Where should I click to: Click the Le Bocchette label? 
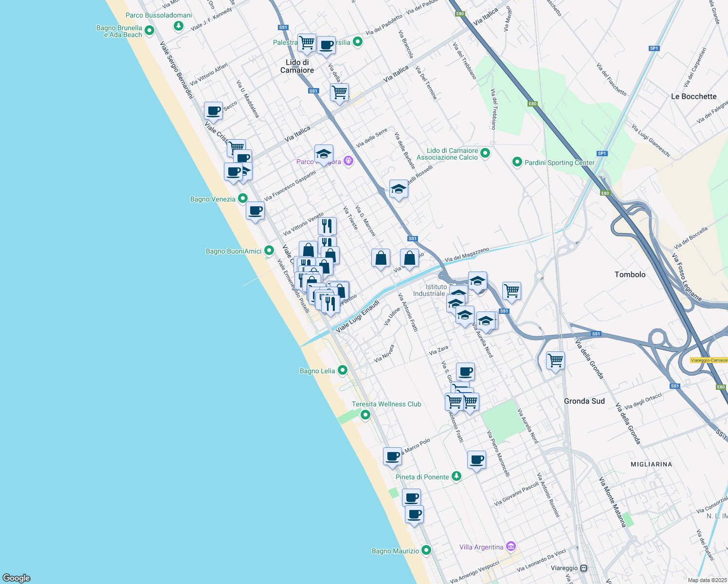pyautogui.click(x=693, y=96)
